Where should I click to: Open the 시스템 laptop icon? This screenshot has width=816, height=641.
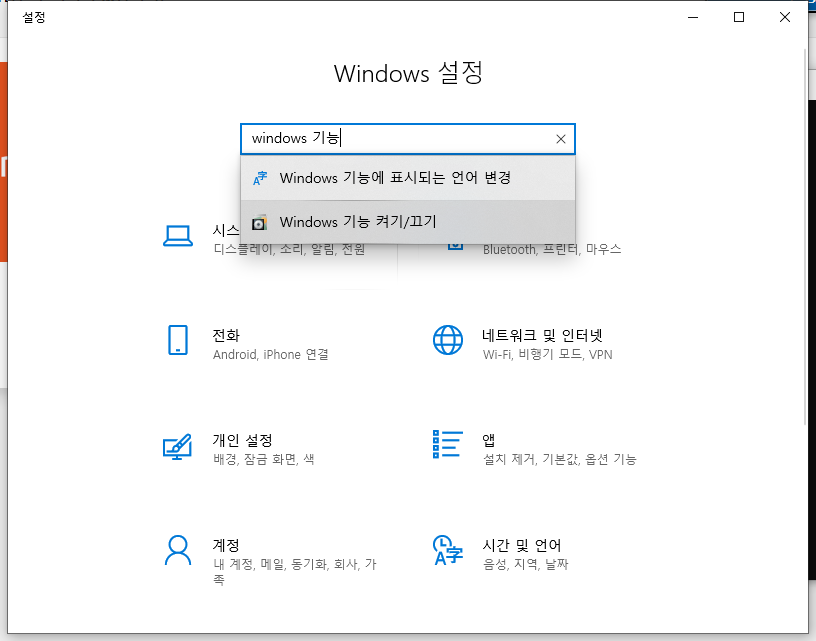coord(178,236)
